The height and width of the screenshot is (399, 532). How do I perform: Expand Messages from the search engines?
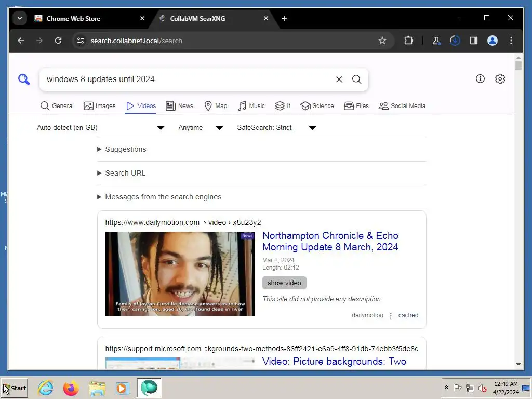[x=159, y=197]
